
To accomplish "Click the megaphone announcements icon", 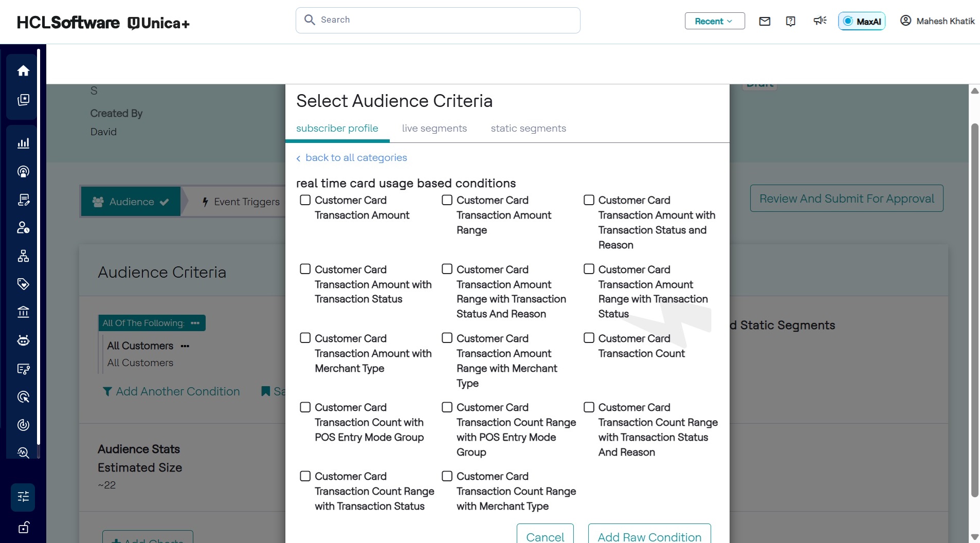I will click(x=820, y=21).
